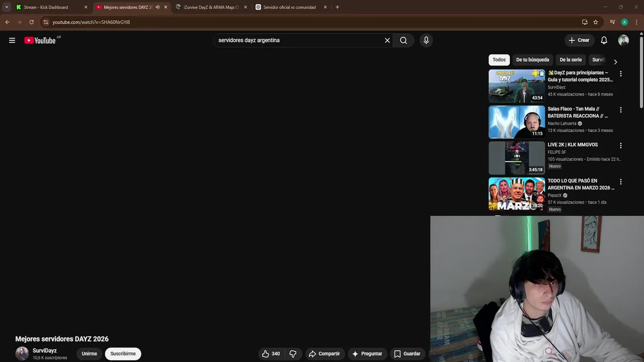Open DayZ para principiantes video thumbnail
The image size is (644, 362).
(x=517, y=85)
